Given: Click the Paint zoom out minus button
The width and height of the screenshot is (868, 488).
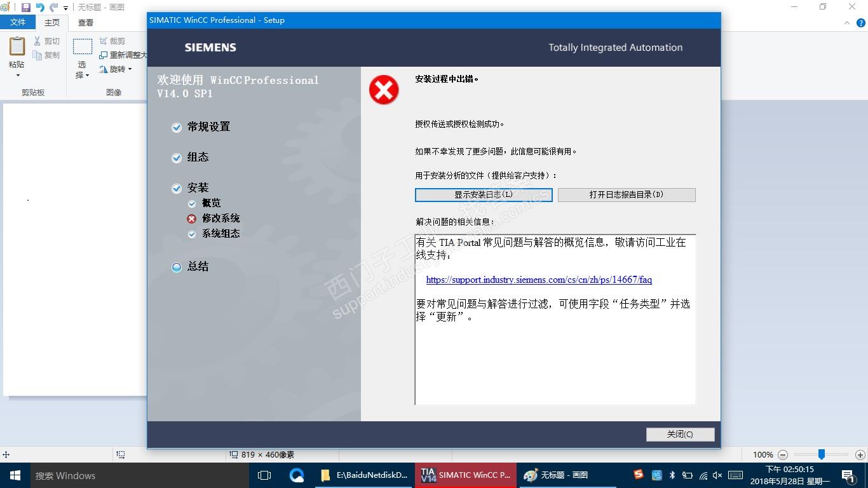Looking at the screenshot, I should point(783,455).
